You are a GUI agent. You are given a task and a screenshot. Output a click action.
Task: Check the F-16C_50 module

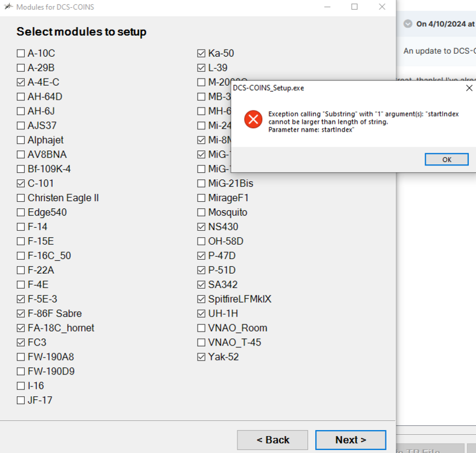(21, 256)
